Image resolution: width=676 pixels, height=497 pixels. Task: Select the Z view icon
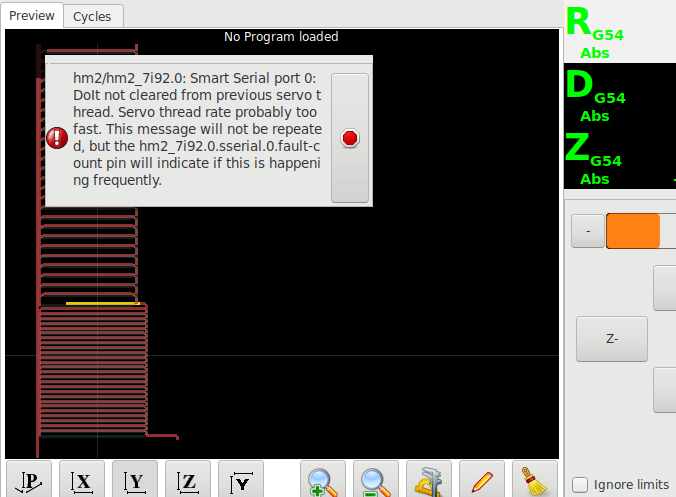(188, 480)
